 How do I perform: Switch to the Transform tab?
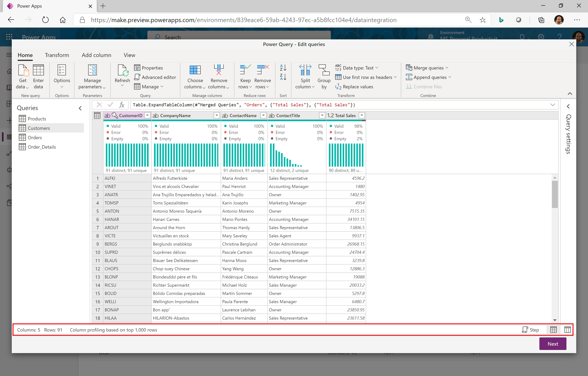[57, 55]
